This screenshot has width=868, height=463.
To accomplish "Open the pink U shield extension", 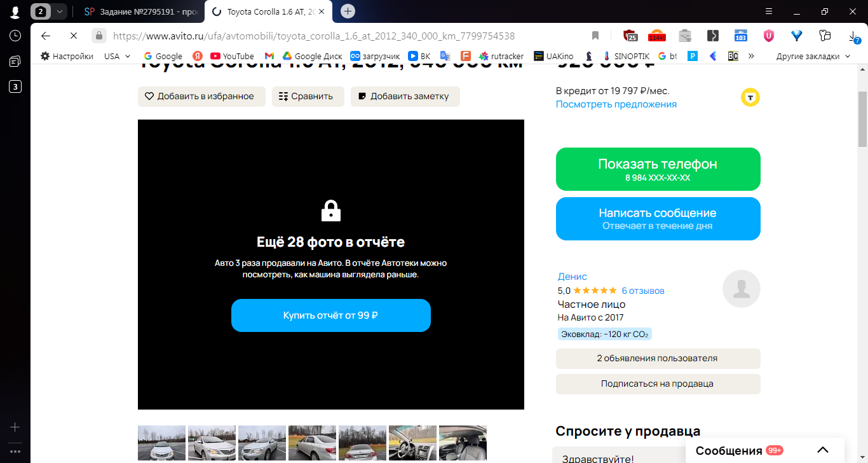I will click(x=768, y=36).
